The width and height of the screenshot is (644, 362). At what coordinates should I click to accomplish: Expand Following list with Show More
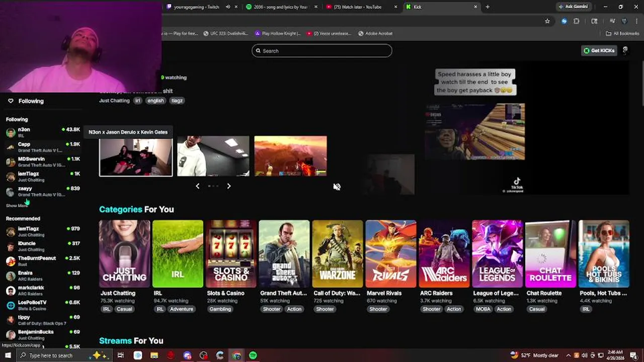(17, 206)
